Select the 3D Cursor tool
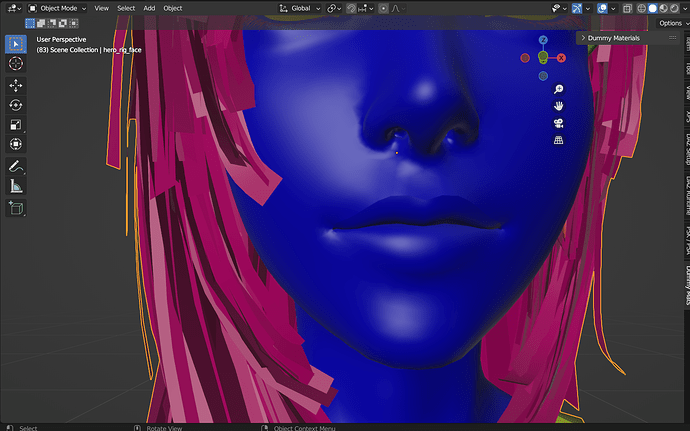Viewport: 690px width, 431px height. coord(16,63)
